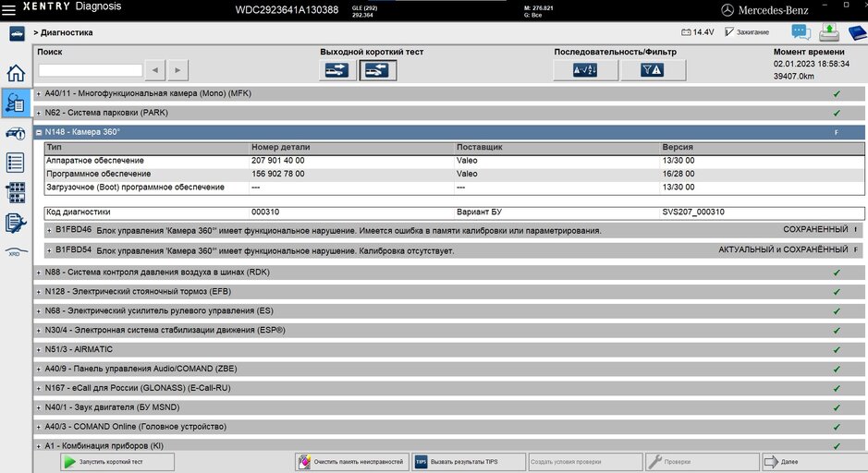Select the diagnosis code 000310 value
Viewport: 868px width, 473px height.
click(x=265, y=212)
